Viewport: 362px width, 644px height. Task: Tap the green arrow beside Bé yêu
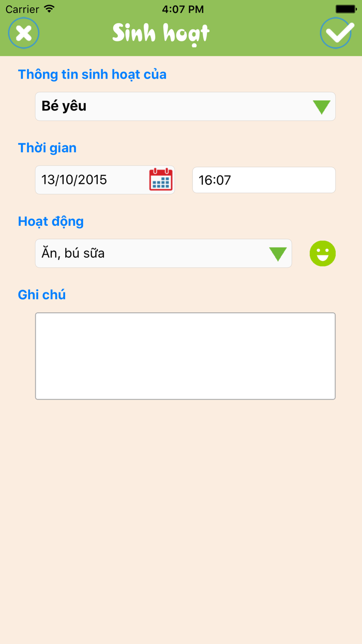[322, 107]
